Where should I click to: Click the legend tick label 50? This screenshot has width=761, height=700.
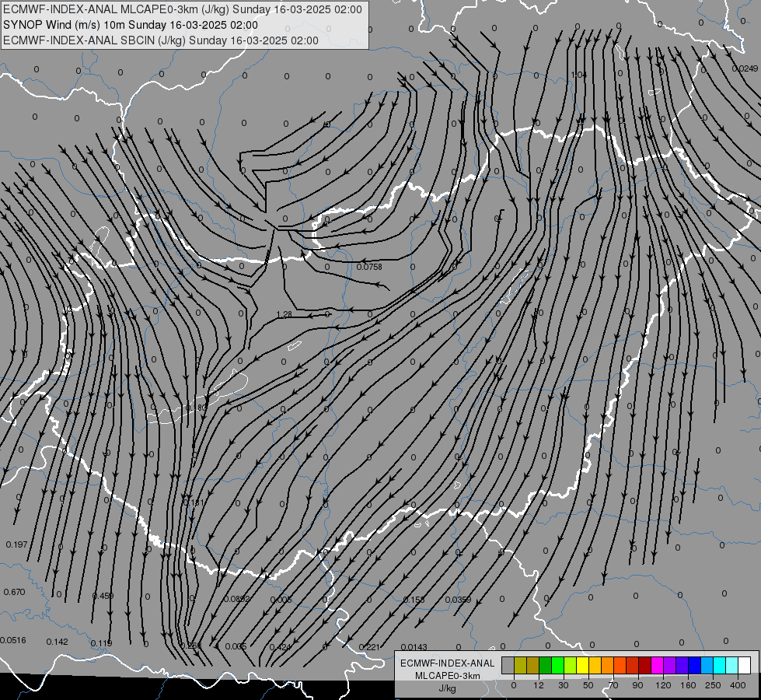(588, 685)
